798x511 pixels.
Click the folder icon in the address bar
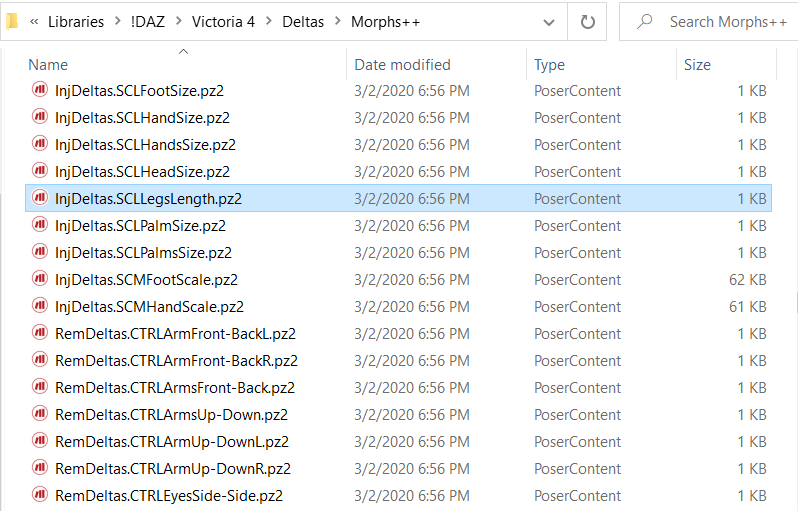(12, 21)
